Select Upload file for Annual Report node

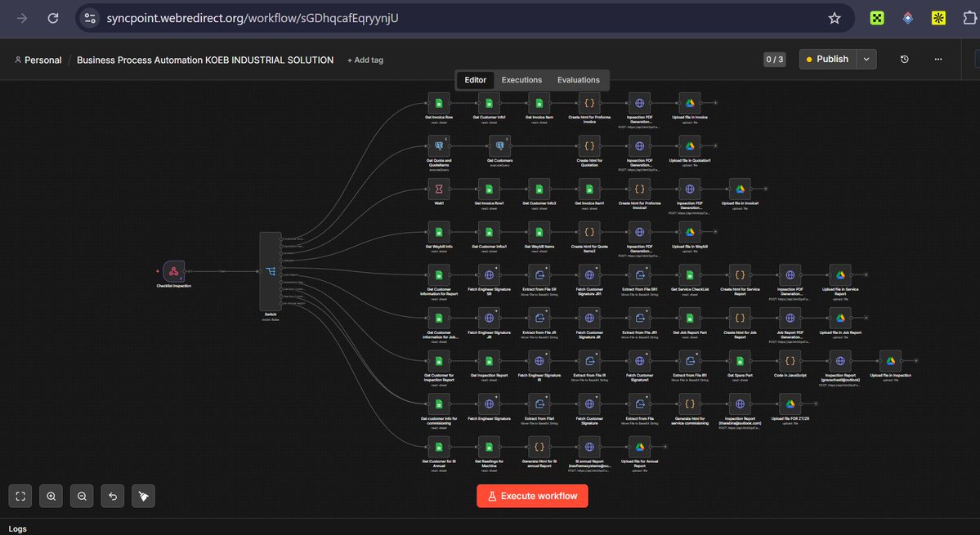[x=639, y=448]
